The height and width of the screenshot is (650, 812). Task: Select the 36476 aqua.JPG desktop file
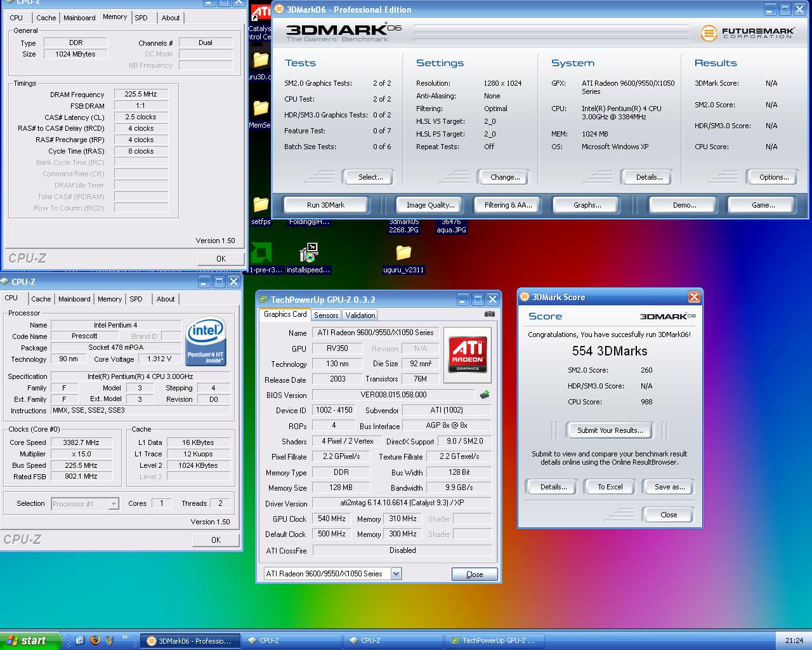click(x=452, y=226)
